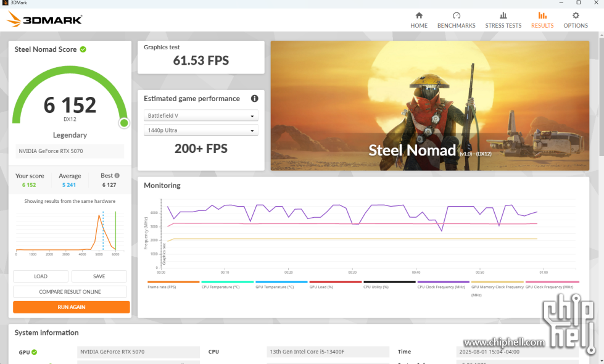Click the "Monitoring" panel heading
This screenshot has width=604, height=364.
[x=162, y=185]
